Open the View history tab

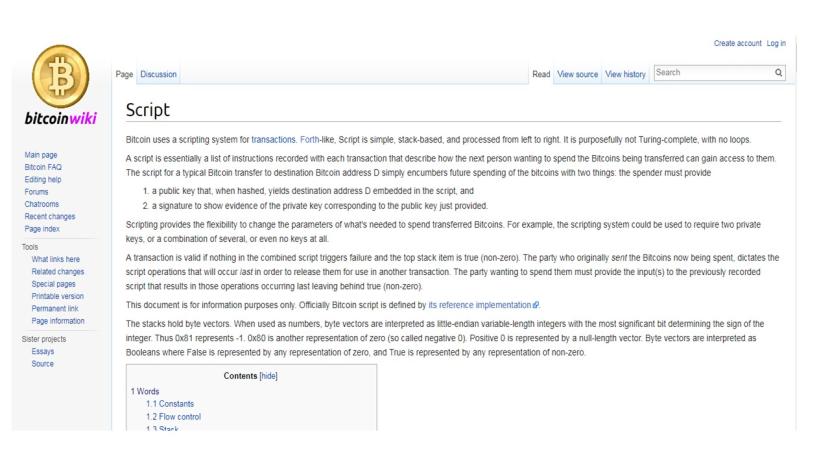pos(625,74)
